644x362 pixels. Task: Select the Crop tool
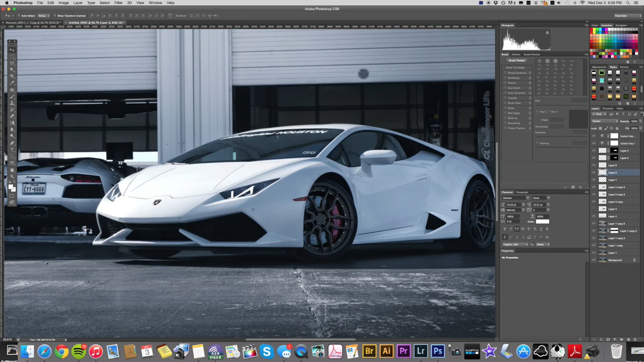(12, 76)
